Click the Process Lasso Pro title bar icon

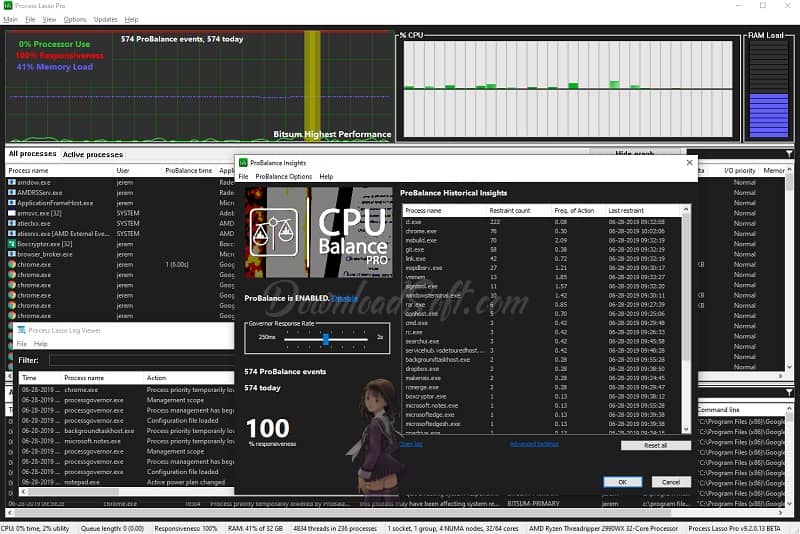[x=8, y=5]
